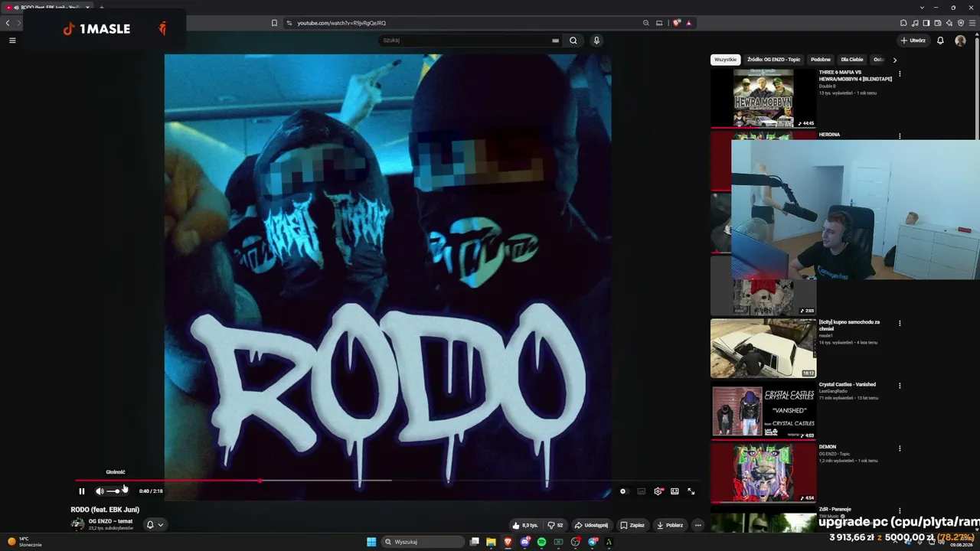The height and width of the screenshot is (551, 980).
Task: Open Spotify from the taskbar
Action: click(541, 542)
